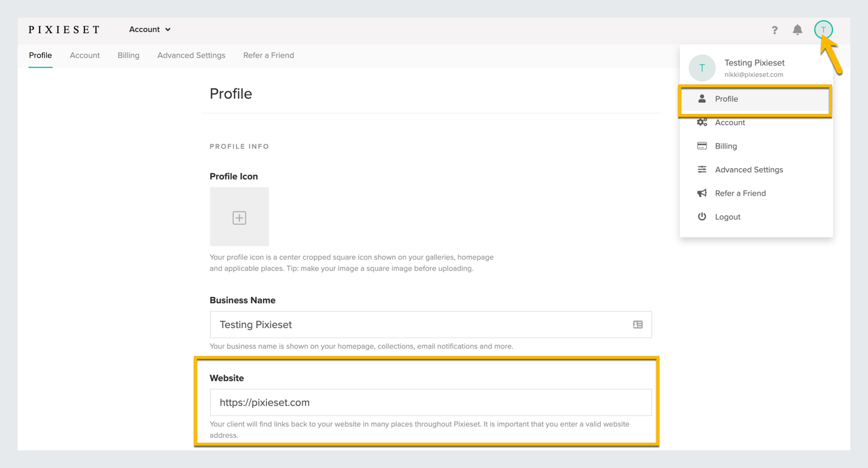This screenshot has height=468, width=868.
Task: Select Profile in the user menu
Action: pos(756,99)
